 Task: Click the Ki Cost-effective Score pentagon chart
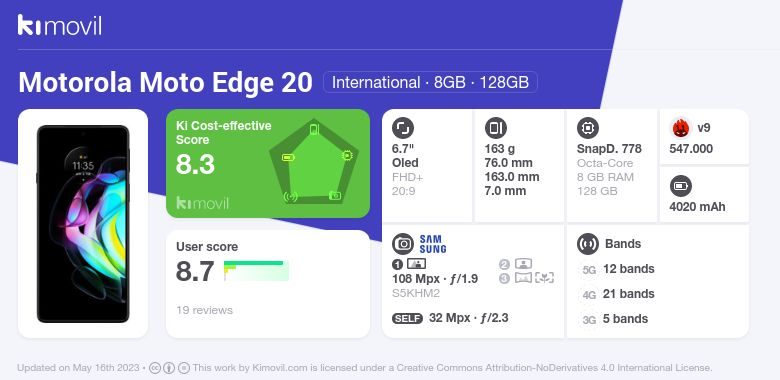[313, 162]
